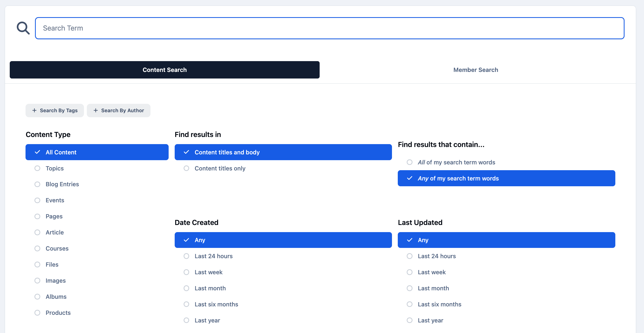The width and height of the screenshot is (644, 333).
Task: Select the Products content type
Action: 97,313
